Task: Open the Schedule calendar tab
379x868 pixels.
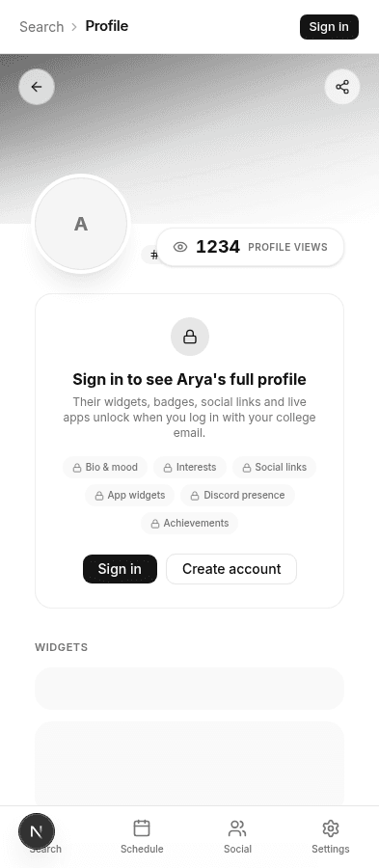Action: [x=142, y=837]
